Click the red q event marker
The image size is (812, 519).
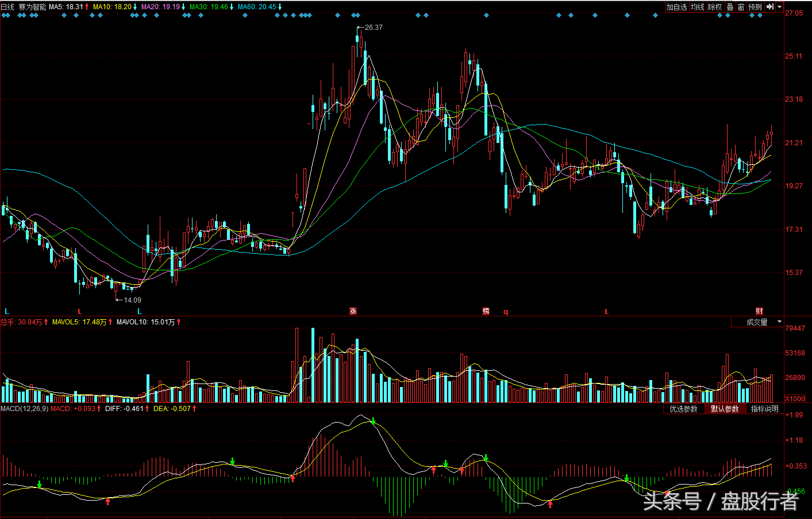point(506,312)
